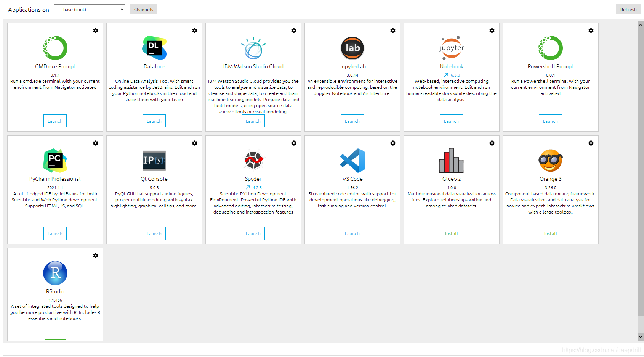Launch VS Code
This screenshot has height=357, width=644.
coord(352,233)
